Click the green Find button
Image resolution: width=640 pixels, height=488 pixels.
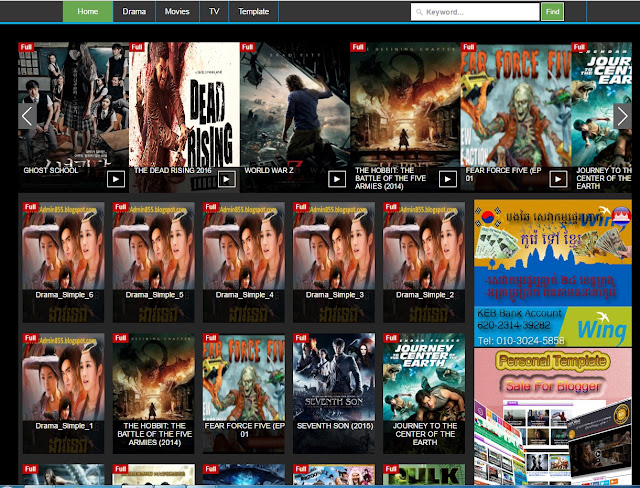553,12
